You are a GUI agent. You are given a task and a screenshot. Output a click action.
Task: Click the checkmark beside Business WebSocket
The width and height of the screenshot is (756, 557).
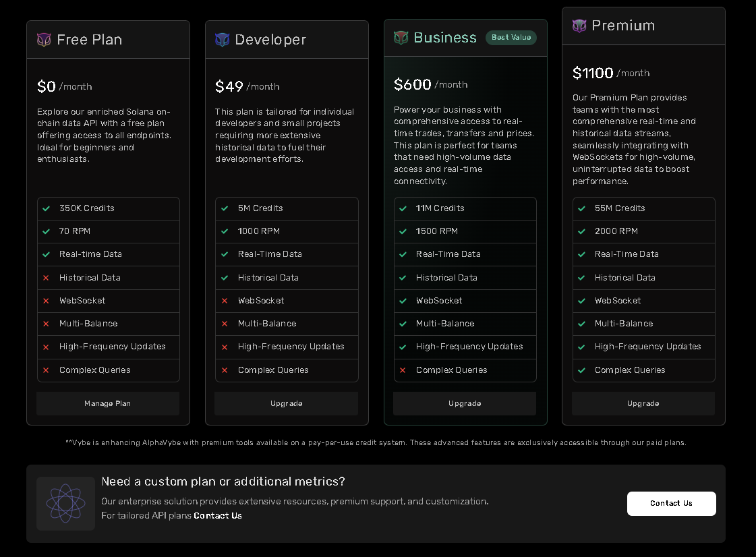tap(403, 301)
